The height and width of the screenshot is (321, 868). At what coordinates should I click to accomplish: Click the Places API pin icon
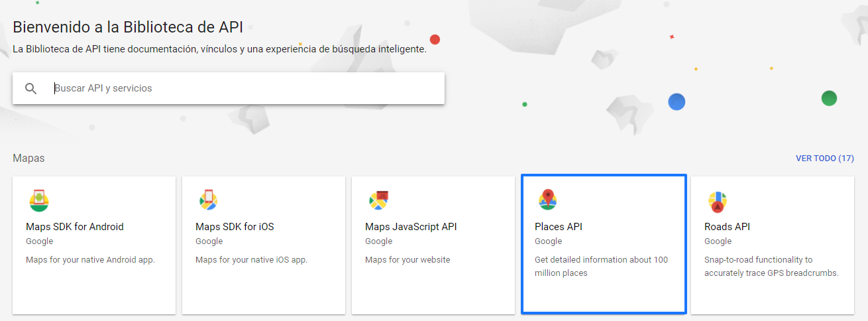coord(548,200)
